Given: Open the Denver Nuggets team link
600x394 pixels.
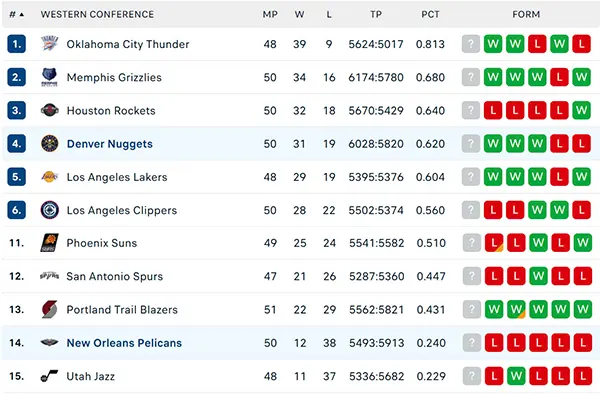Looking at the screenshot, I should click(110, 144).
